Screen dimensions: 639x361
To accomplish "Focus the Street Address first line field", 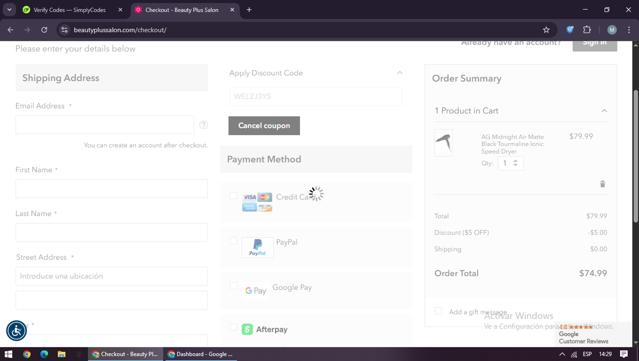I will pos(111,276).
